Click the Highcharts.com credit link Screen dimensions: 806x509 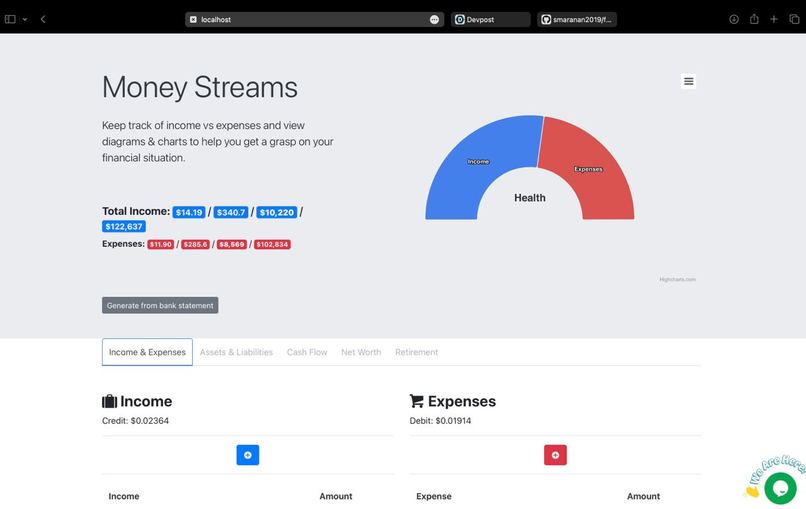click(677, 280)
